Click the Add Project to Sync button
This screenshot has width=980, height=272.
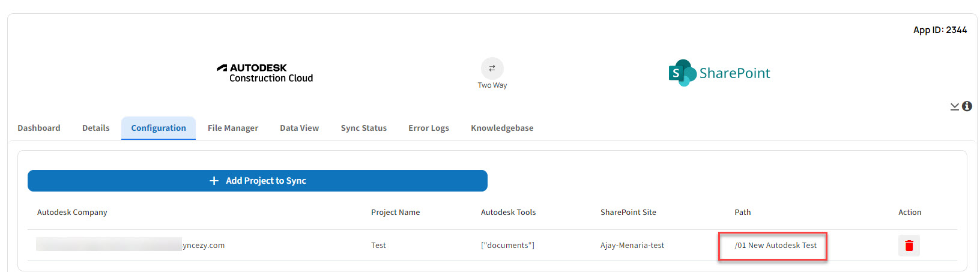(258, 181)
